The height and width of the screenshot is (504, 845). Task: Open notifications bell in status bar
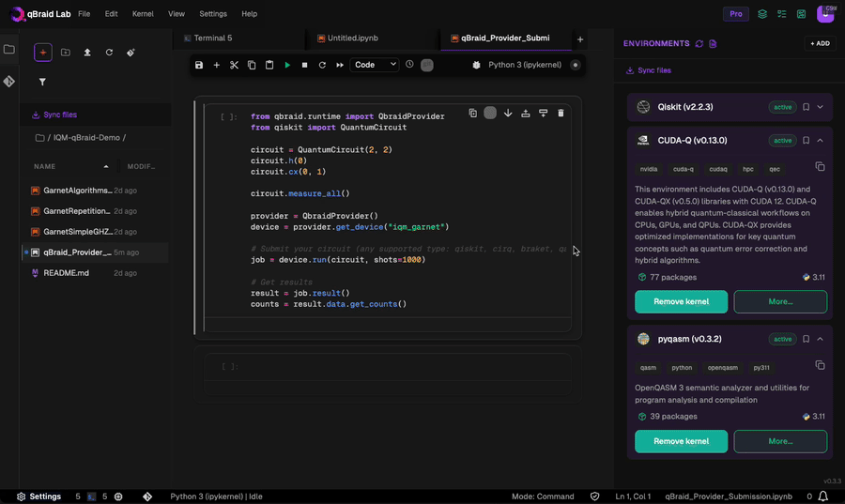(822, 496)
